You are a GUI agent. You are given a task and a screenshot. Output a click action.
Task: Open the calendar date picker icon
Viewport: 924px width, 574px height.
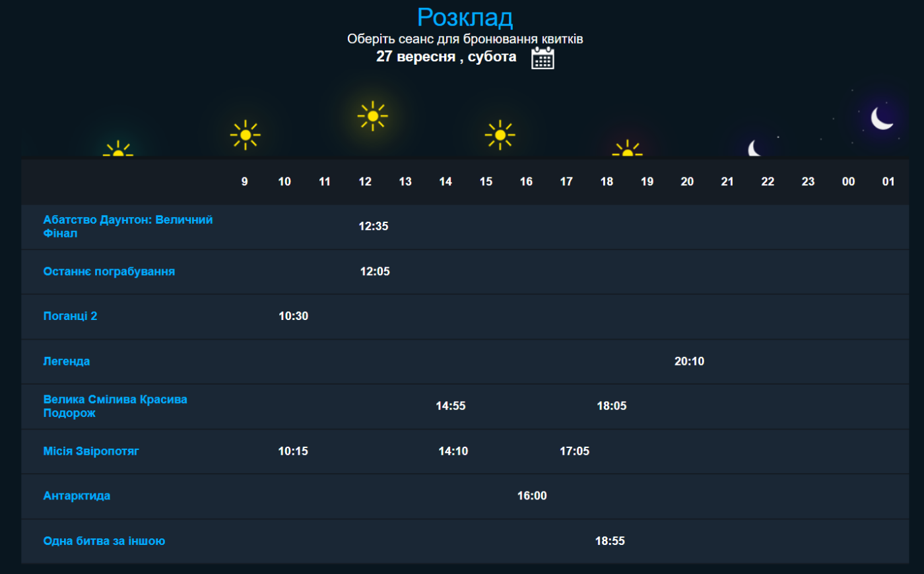543,58
